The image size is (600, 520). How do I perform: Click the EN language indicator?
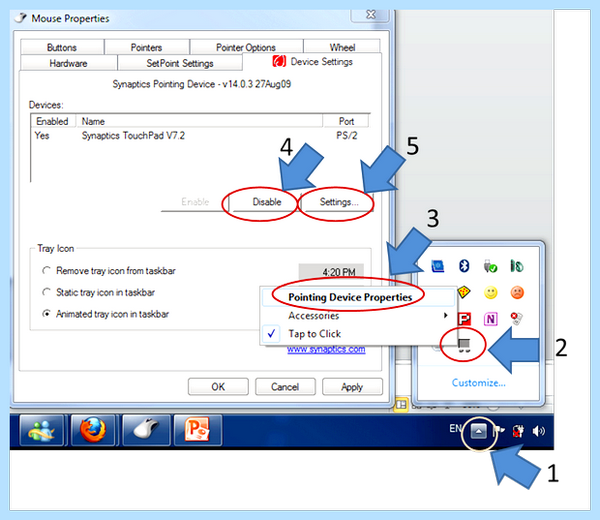[455, 429]
